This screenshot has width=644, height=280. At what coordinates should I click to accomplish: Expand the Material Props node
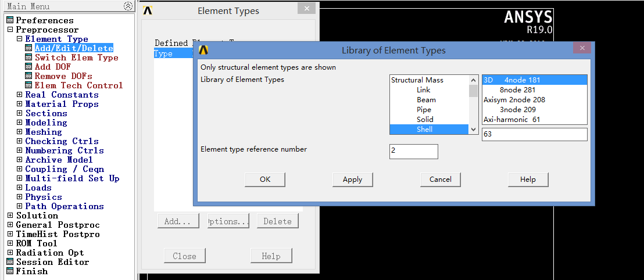click(19, 104)
